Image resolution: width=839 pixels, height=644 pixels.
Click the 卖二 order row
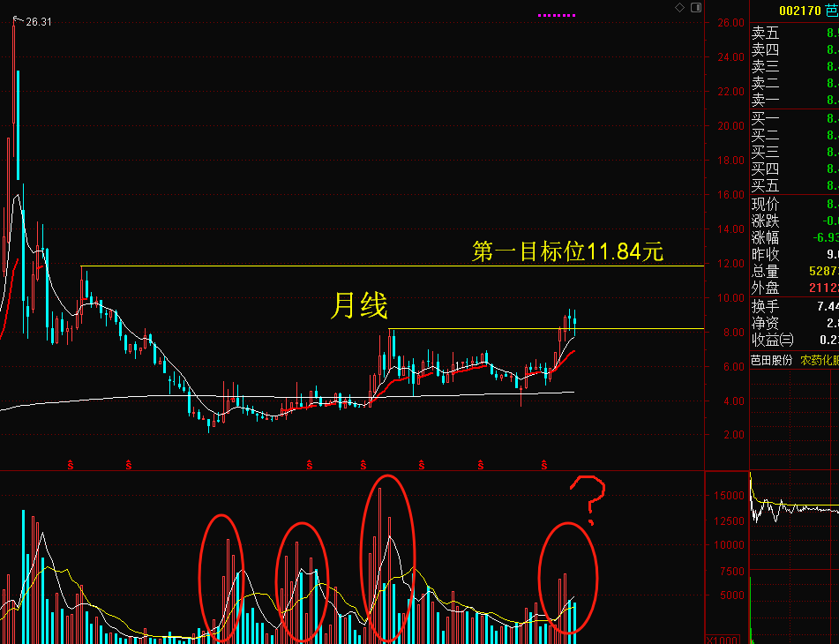794,83
